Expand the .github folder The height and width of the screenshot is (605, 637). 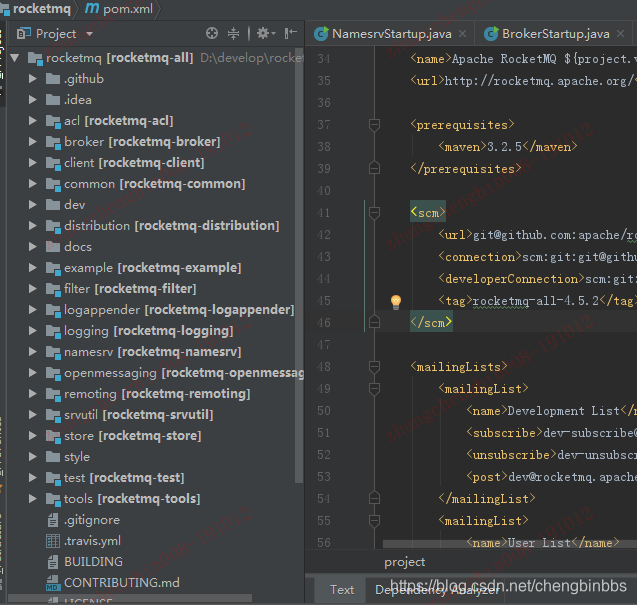click(32, 78)
